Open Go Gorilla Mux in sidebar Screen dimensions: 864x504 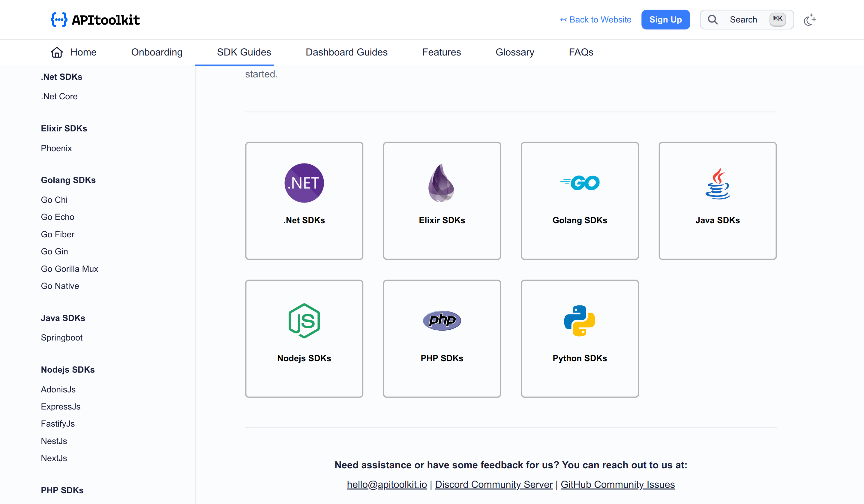pyautogui.click(x=69, y=268)
